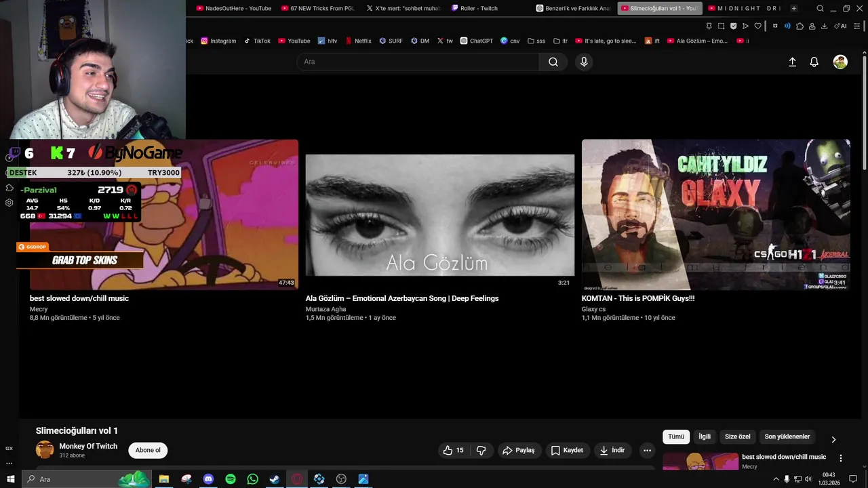Open the sidebar settings gear icon
This screenshot has width=868, height=488.
pyautogui.click(x=9, y=203)
